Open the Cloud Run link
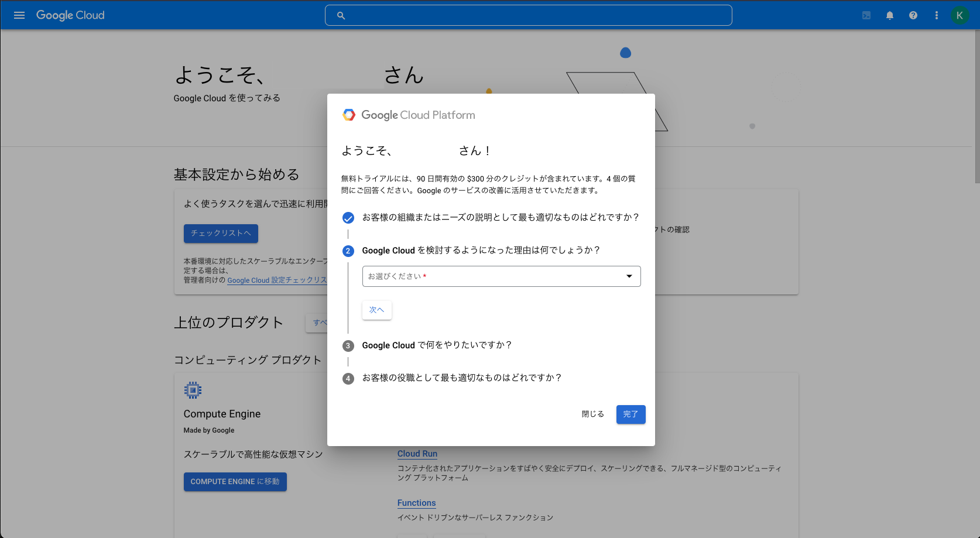The image size is (980, 538). pos(417,454)
